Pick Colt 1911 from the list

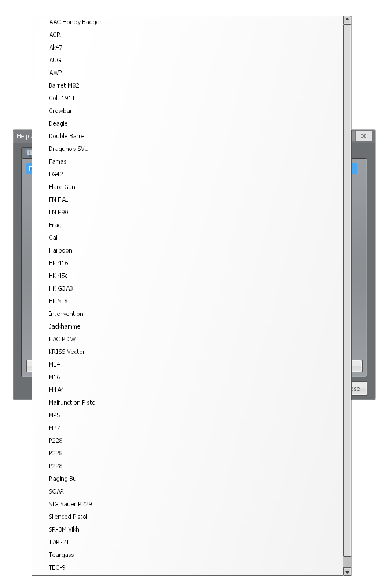click(x=187, y=98)
